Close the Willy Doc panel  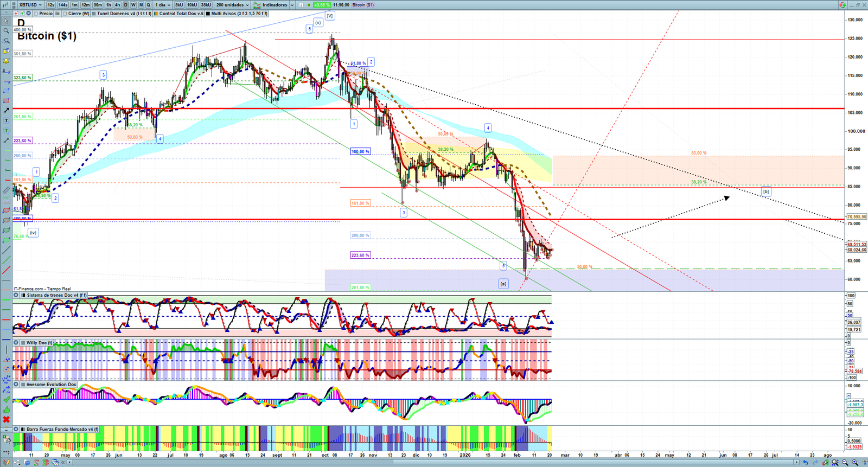[x=16, y=343]
